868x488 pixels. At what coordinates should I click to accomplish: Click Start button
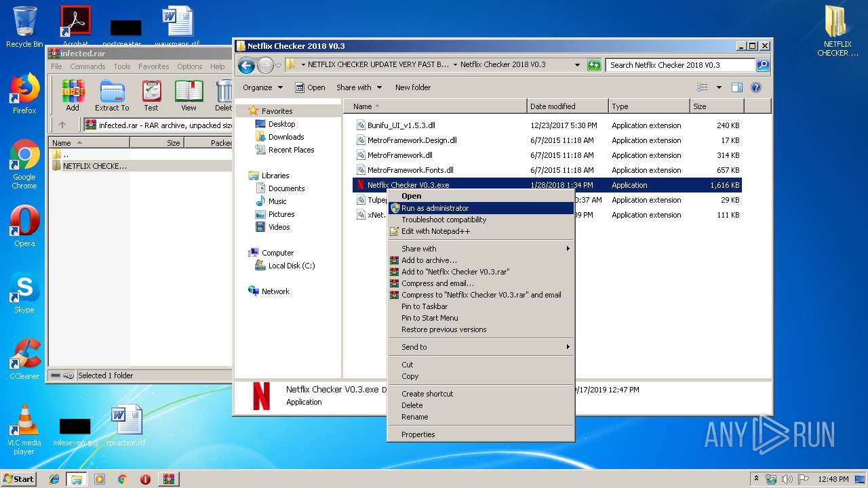(19, 479)
